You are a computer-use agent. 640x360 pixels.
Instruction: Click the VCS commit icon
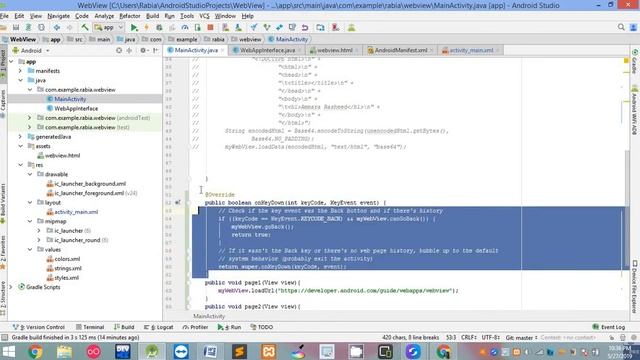tap(267, 27)
